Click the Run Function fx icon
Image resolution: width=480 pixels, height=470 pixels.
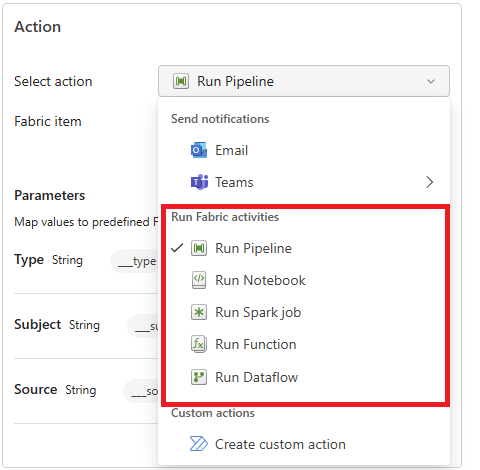[199, 344]
